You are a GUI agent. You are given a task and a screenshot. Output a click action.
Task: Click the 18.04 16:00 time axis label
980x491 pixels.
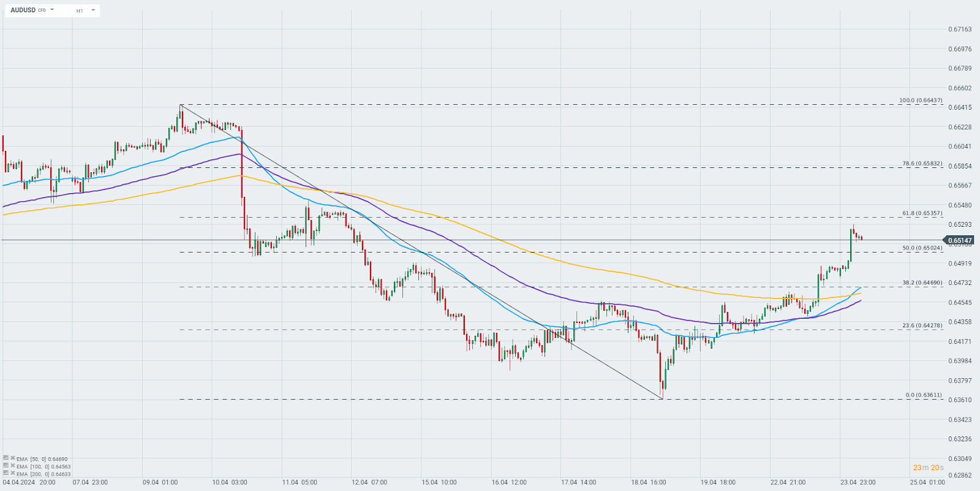[x=649, y=482]
